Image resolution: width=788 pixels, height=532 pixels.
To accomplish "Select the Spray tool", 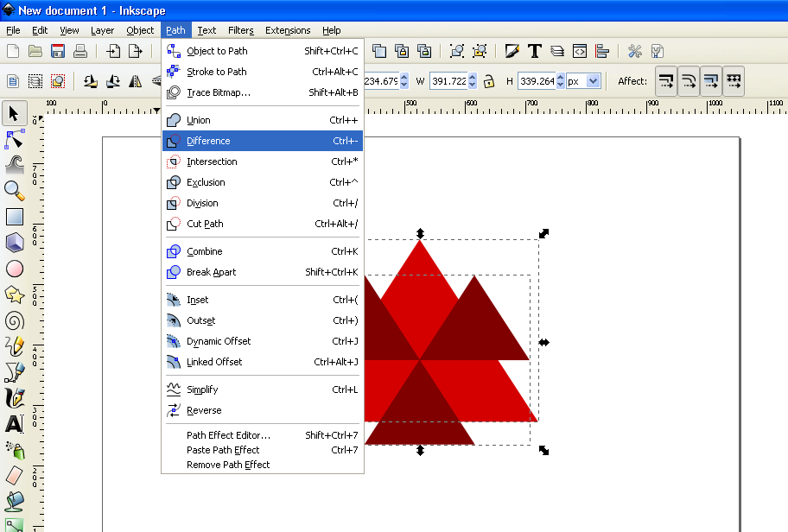I will pyautogui.click(x=14, y=450).
